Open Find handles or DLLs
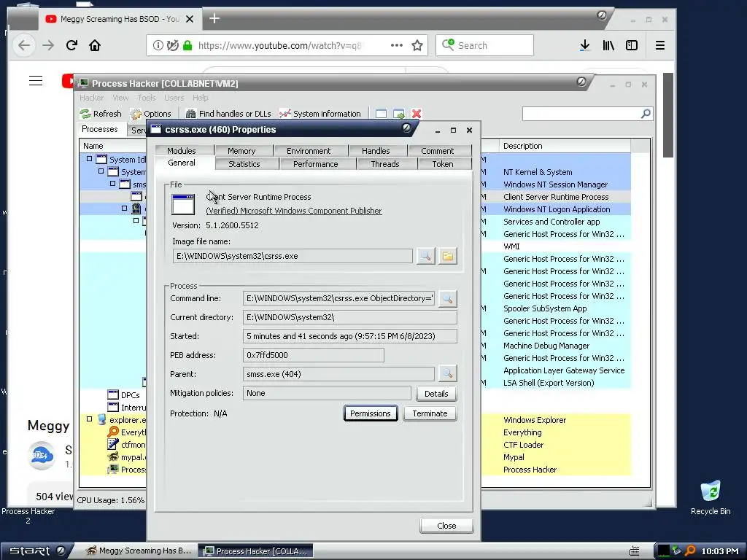Viewport: 747px width, 560px height. pyautogui.click(x=228, y=114)
